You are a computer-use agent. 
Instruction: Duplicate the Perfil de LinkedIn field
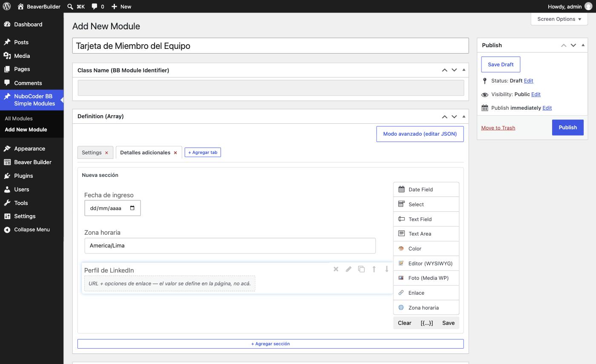(x=361, y=269)
